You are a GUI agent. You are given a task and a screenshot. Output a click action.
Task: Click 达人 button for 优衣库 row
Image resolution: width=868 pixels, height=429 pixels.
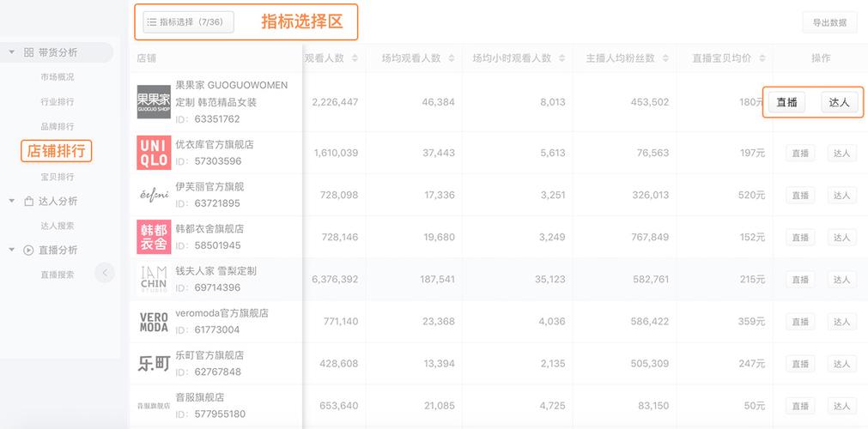pyautogui.click(x=842, y=154)
